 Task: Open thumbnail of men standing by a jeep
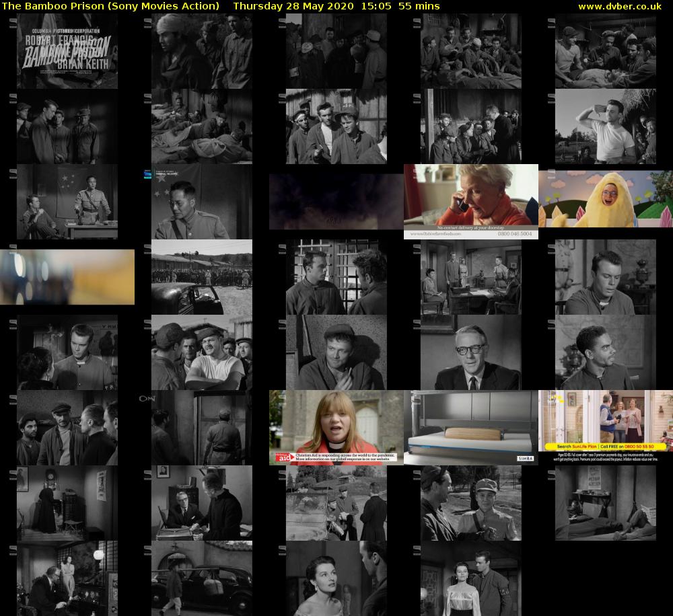(336, 503)
